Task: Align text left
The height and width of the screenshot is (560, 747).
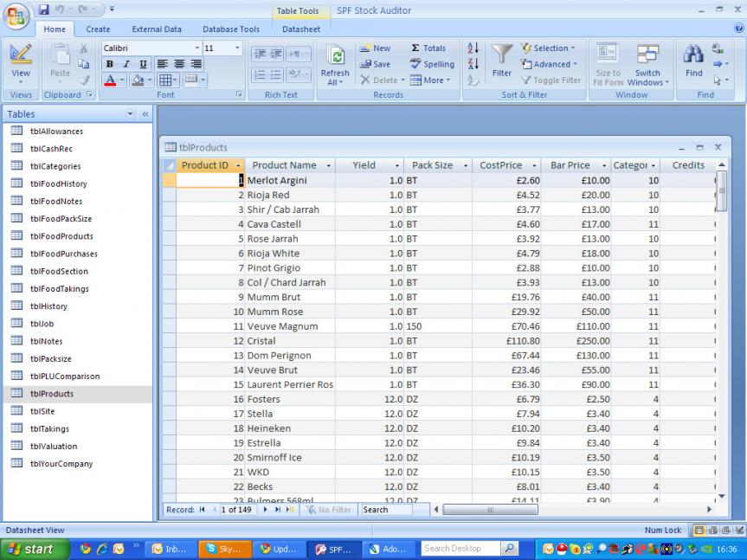Action: (x=163, y=64)
